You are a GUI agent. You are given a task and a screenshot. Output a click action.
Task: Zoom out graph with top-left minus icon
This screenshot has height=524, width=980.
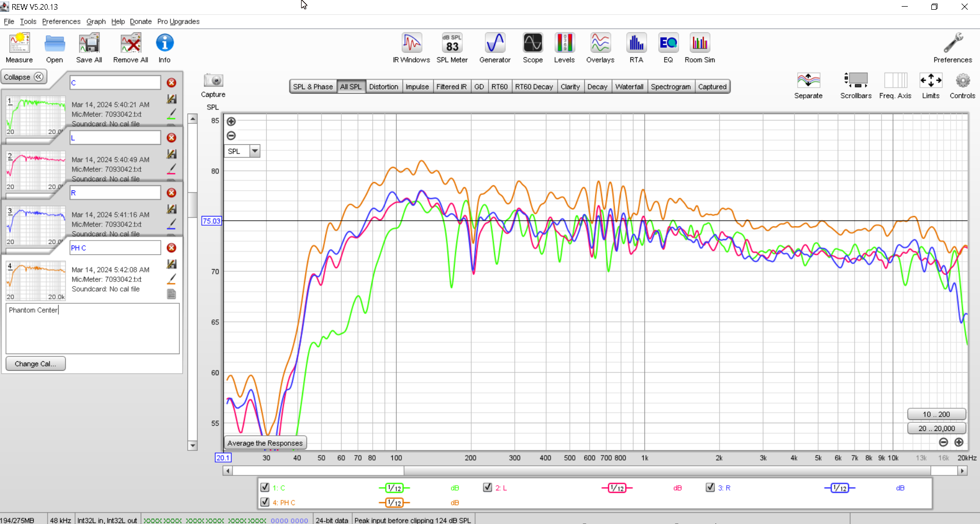point(231,136)
